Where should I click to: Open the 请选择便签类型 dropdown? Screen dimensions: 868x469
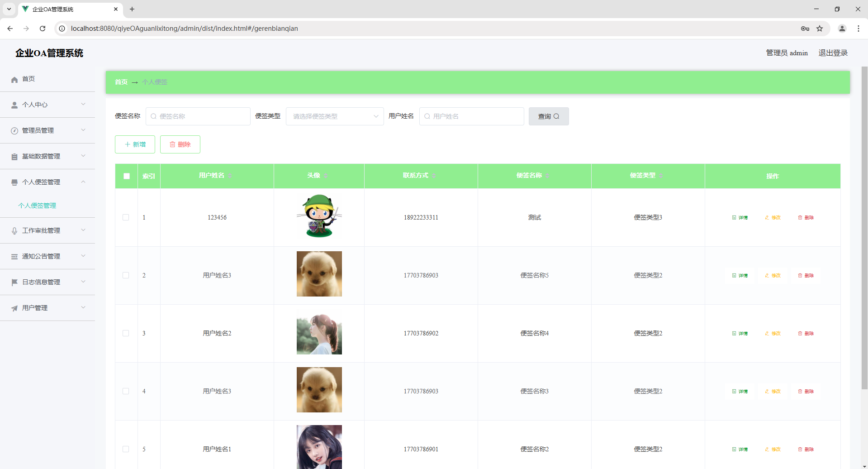click(335, 116)
